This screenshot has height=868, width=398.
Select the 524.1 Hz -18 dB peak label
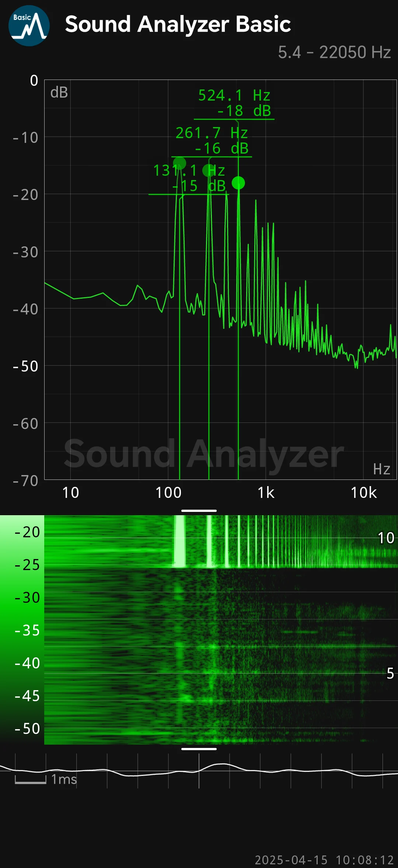[234, 103]
